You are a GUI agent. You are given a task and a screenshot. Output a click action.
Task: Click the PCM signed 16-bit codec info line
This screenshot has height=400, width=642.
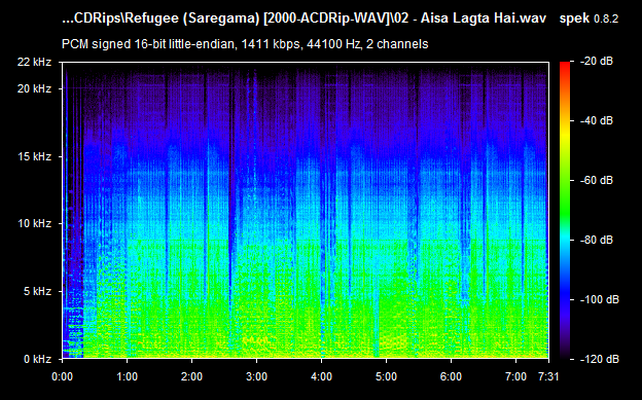[x=245, y=44]
